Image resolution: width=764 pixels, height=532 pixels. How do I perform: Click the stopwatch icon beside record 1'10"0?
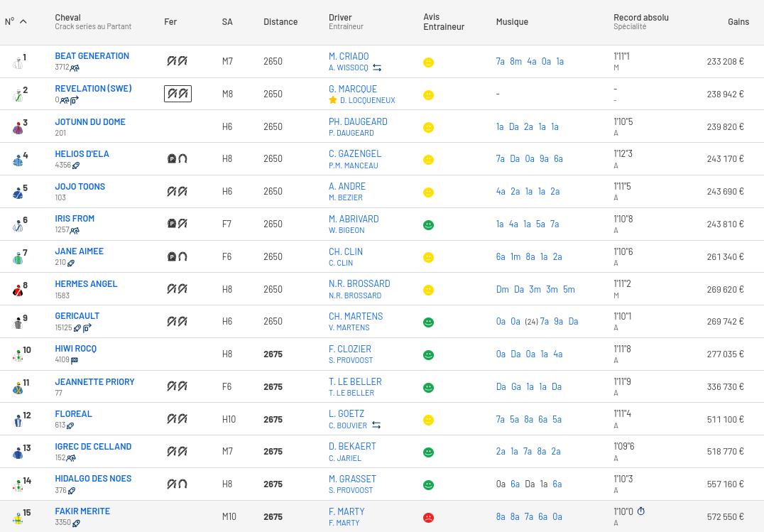tap(640, 511)
